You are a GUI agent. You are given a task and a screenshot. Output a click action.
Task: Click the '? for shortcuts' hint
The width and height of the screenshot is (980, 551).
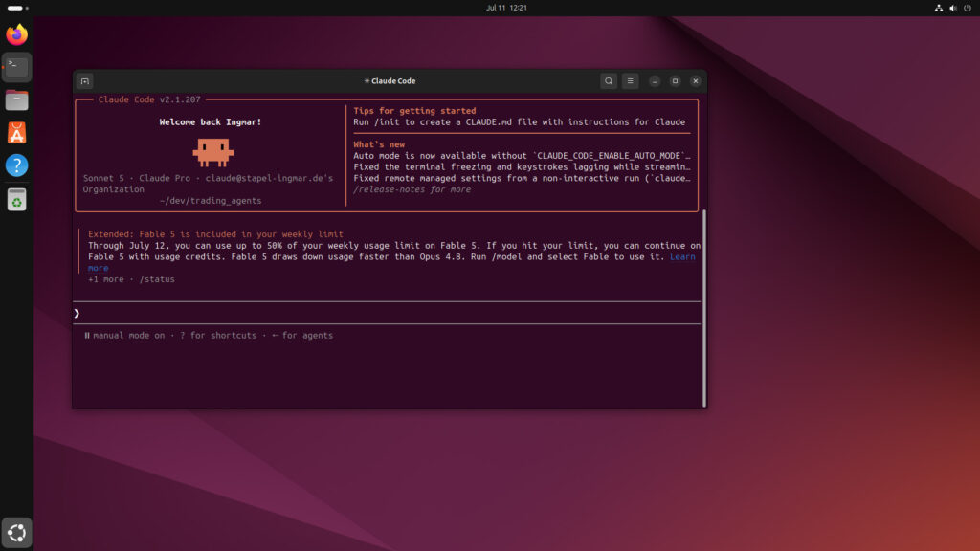pyautogui.click(x=218, y=336)
